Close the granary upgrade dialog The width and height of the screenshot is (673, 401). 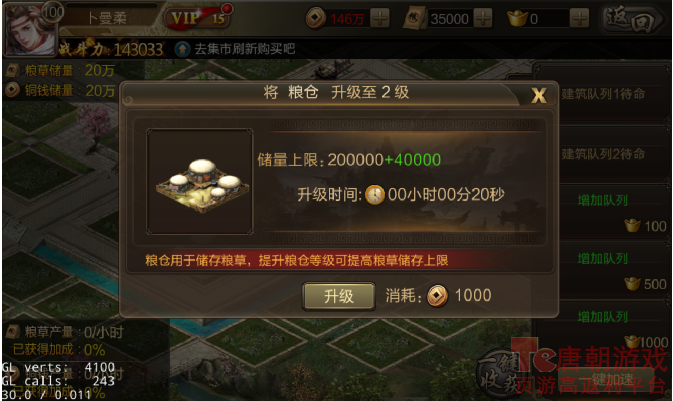tap(539, 95)
